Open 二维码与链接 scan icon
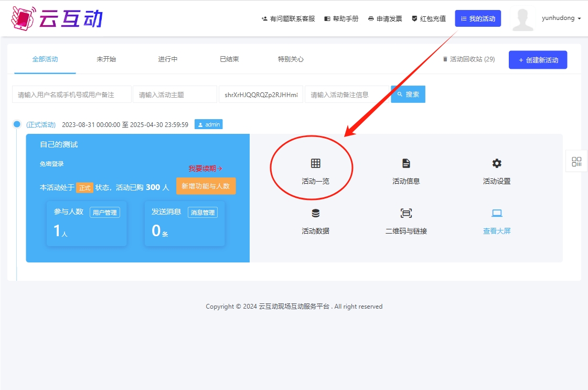Image resolution: width=588 pixels, height=390 pixels. [x=406, y=213]
